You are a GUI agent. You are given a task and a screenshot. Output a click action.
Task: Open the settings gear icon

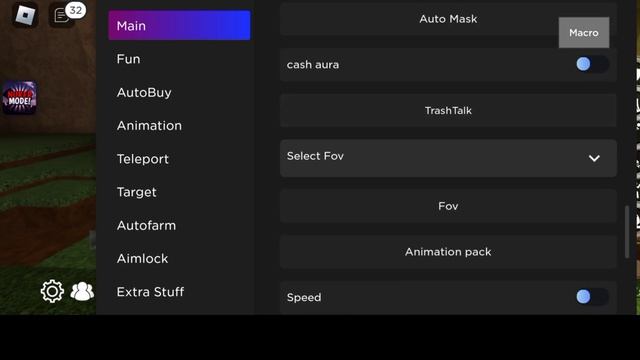pos(52,291)
